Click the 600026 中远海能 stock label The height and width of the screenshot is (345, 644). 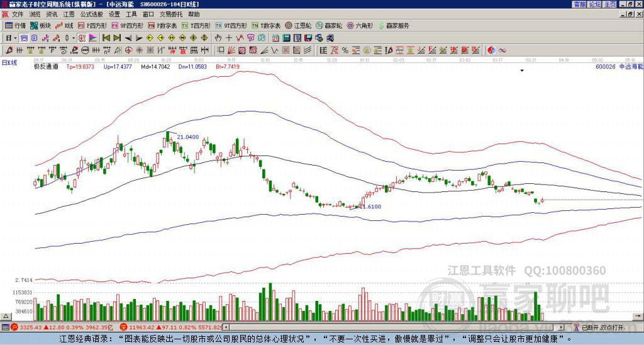point(619,67)
